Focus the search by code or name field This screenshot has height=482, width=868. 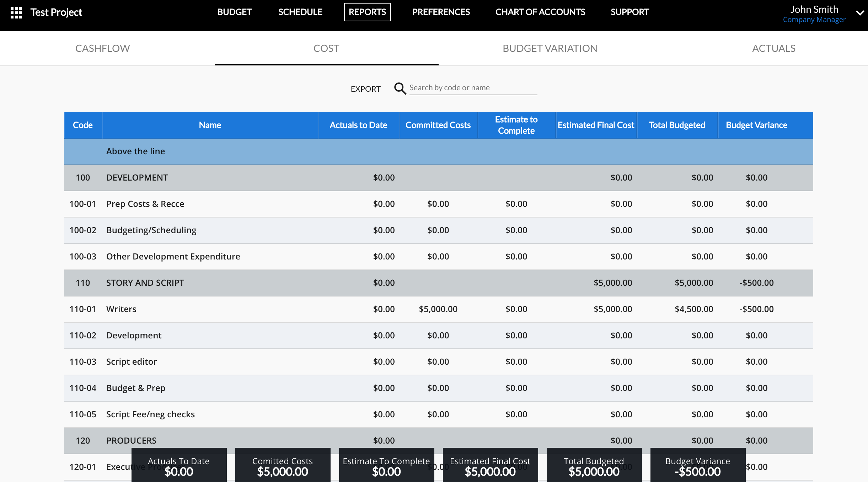click(x=473, y=88)
